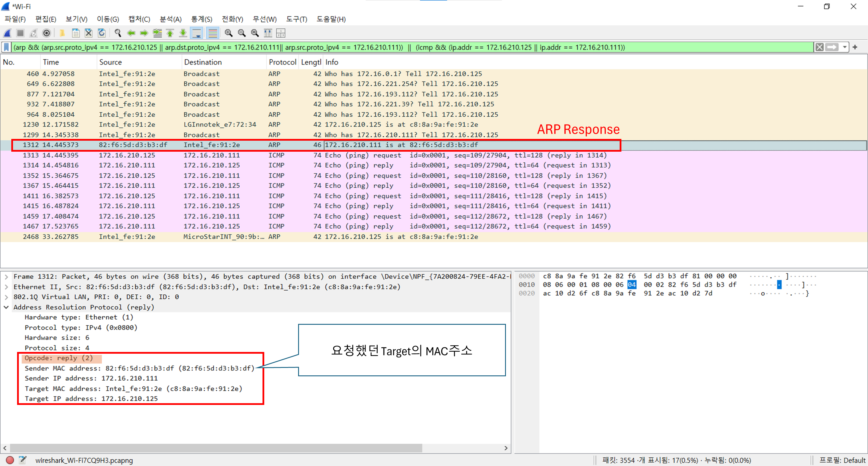The height and width of the screenshot is (466, 868).
Task: Collapse the Address Resolution Protocol section
Action: pyautogui.click(x=6, y=307)
